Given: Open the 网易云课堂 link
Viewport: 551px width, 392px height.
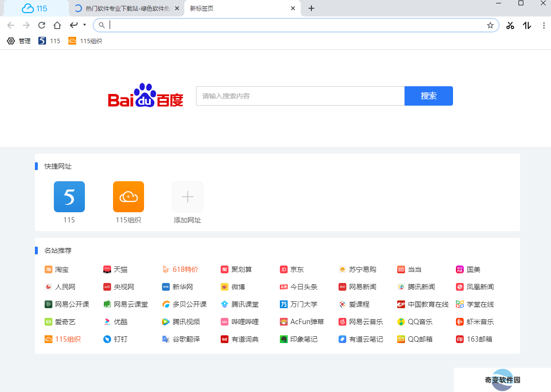Looking at the screenshot, I should (x=126, y=304).
